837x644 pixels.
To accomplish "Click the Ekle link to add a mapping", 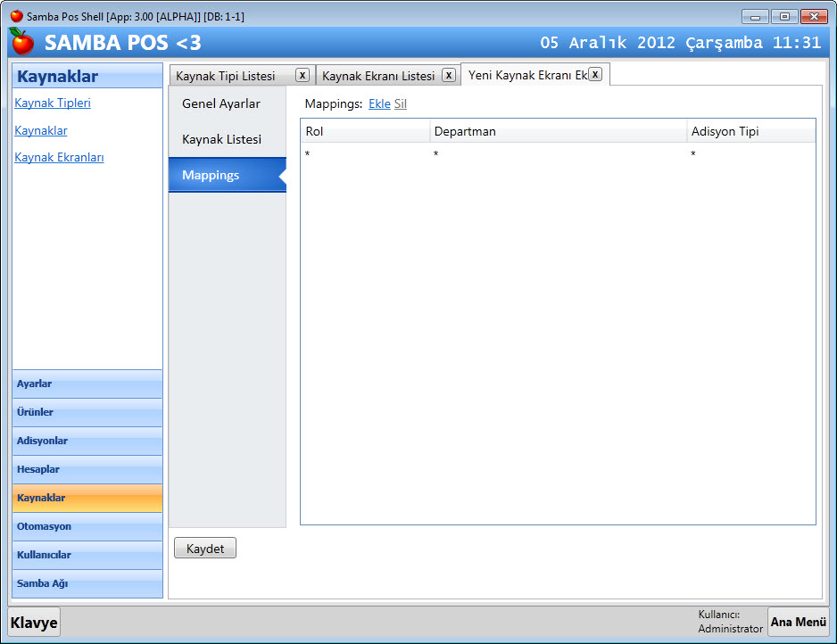I will tap(379, 103).
